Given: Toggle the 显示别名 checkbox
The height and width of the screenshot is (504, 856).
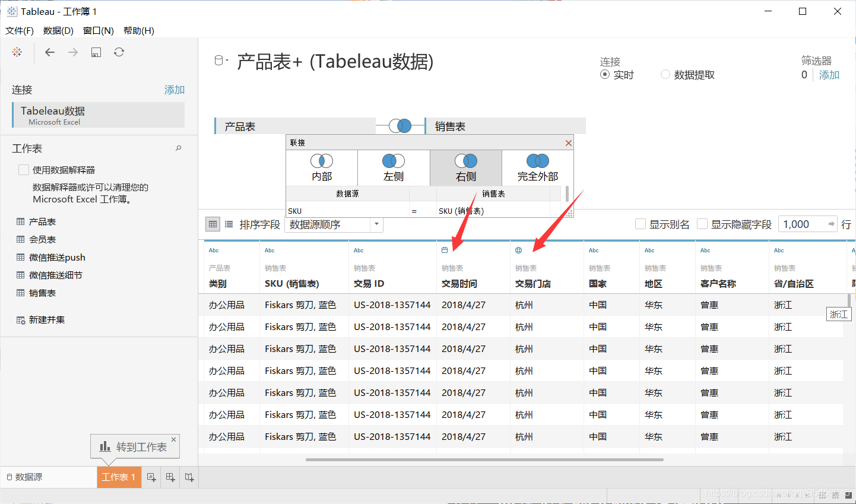Looking at the screenshot, I should 641,224.
